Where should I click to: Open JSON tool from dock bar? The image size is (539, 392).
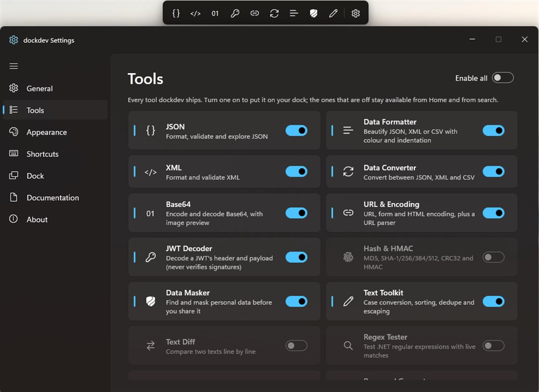click(176, 13)
